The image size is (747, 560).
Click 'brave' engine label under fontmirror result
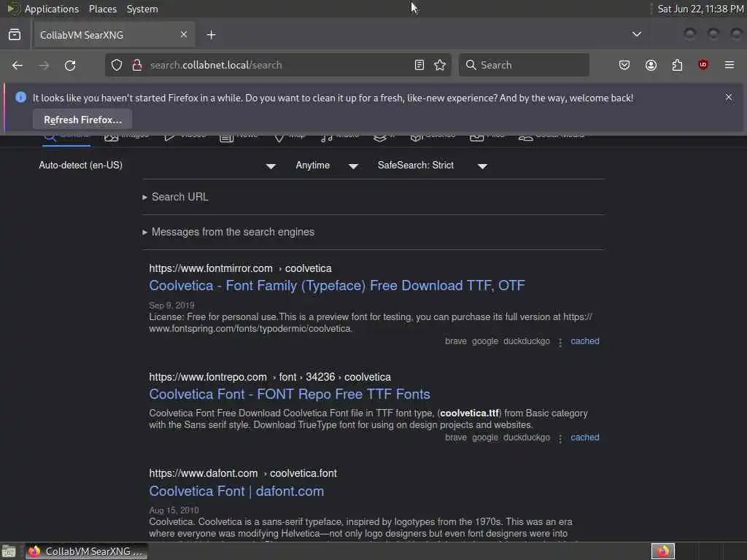pos(456,341)
